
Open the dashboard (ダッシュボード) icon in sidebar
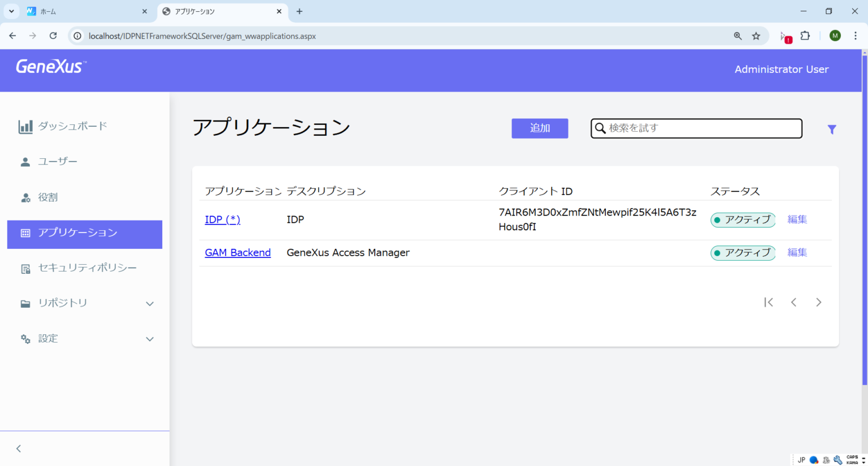click(25, 126)
